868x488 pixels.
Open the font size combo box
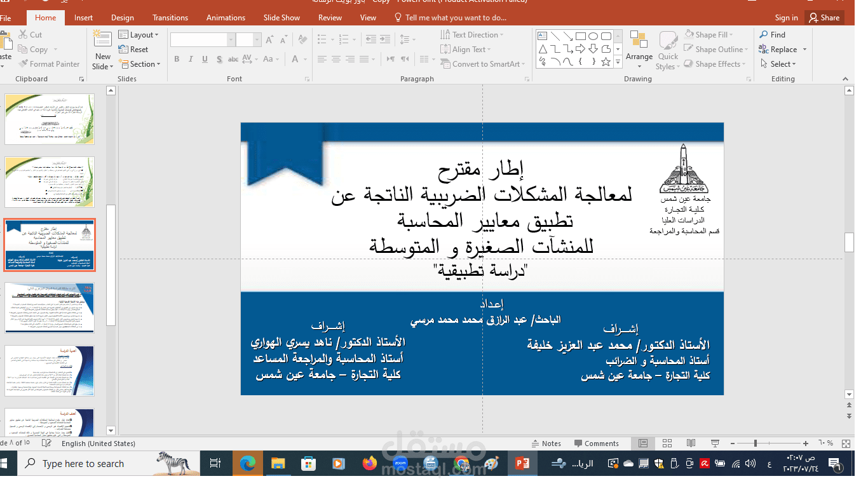point(248,40)
